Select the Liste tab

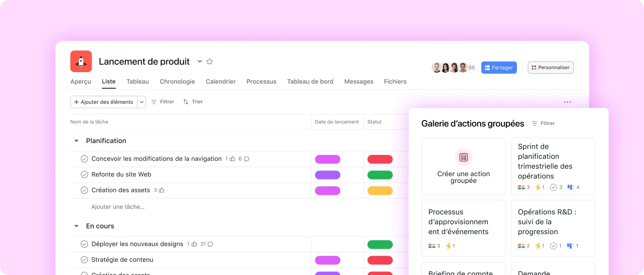(109, 81)
